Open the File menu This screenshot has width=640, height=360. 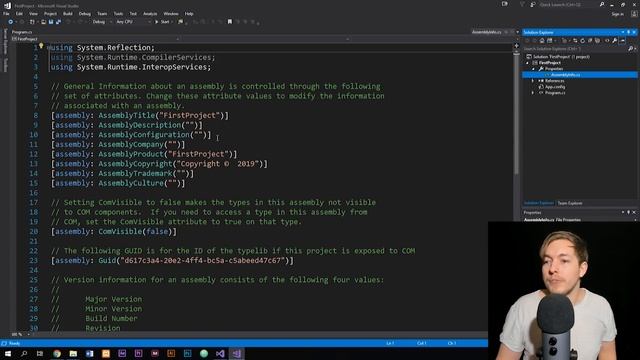point(6,13)
